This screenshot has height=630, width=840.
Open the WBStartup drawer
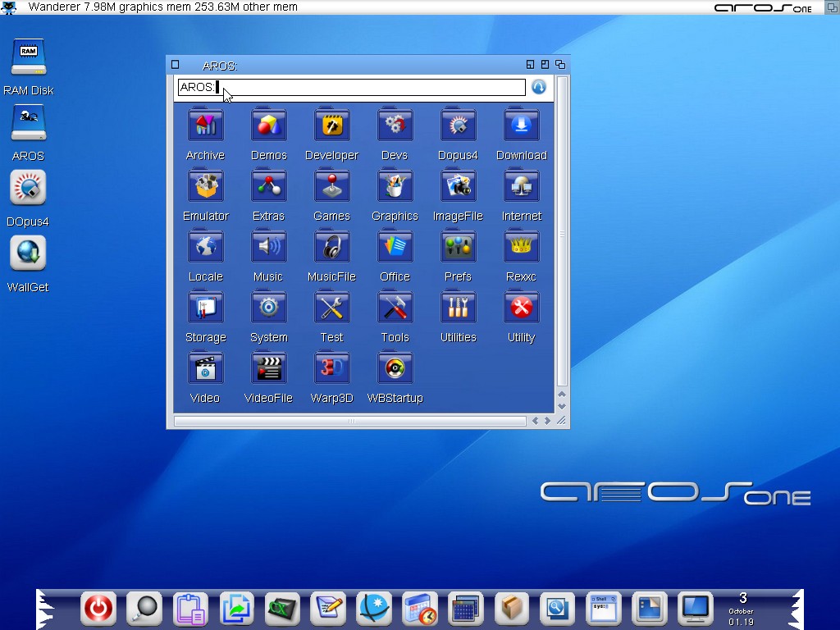point(395,368)
